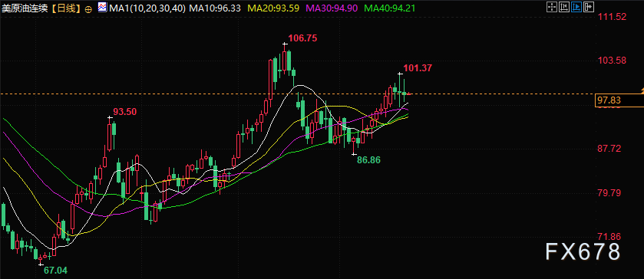Image resolution: width=644 pixels, height=279 pixels.
Task: Click the 101.37 price label
Action: point(418,68)
